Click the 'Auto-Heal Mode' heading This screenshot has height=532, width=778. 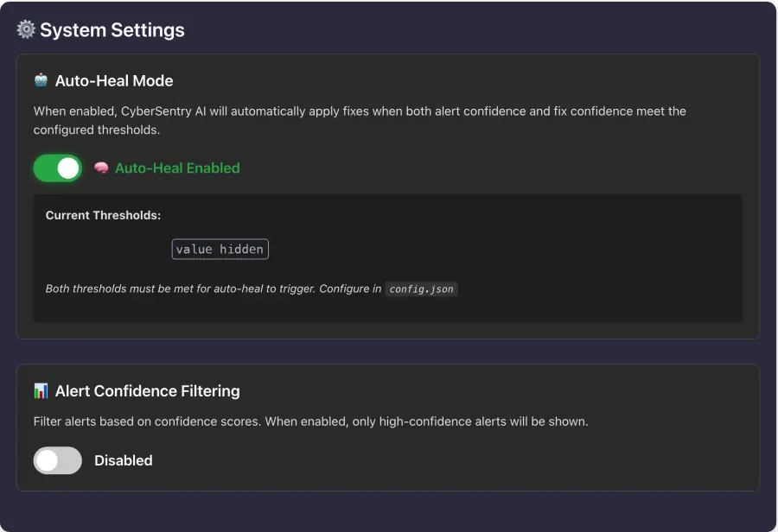[114, 80]
